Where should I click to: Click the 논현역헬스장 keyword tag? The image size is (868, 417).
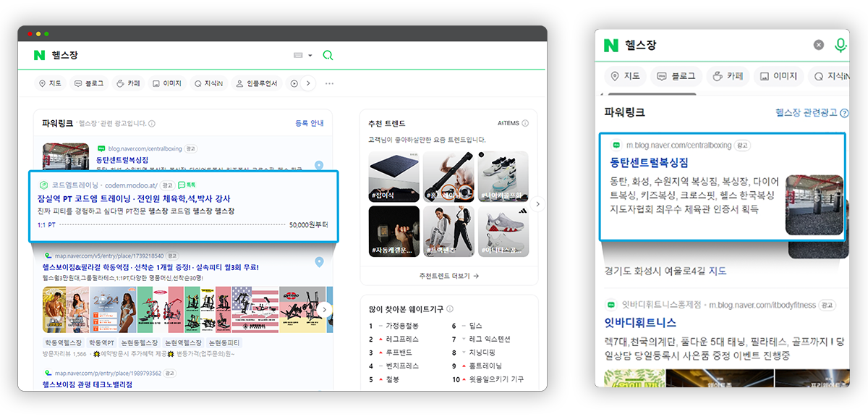(x=183, y=342)
